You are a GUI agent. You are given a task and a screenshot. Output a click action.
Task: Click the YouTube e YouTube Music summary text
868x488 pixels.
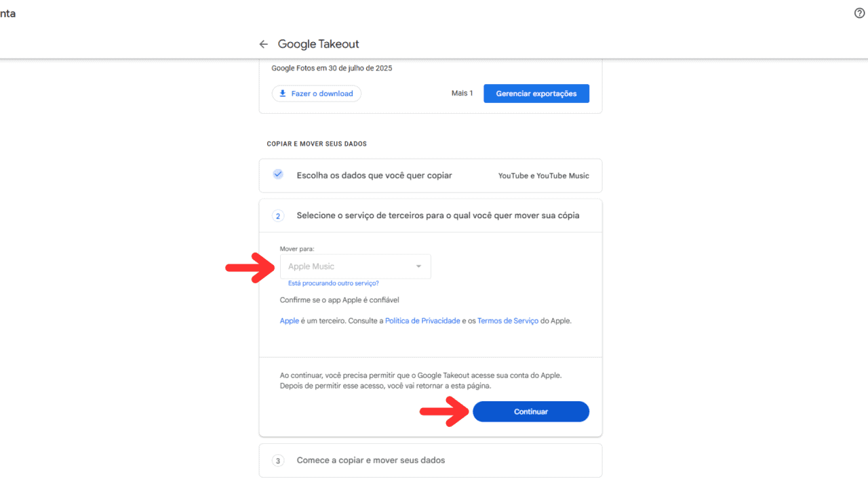coord(544,176)
